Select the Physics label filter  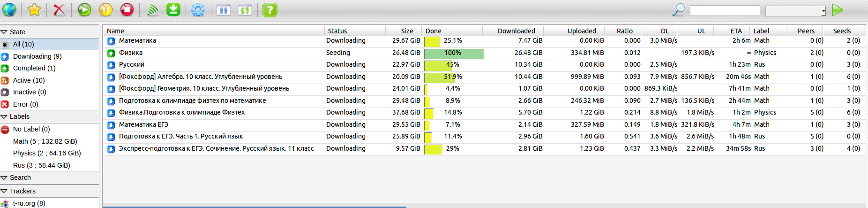[x=47, y=153]
